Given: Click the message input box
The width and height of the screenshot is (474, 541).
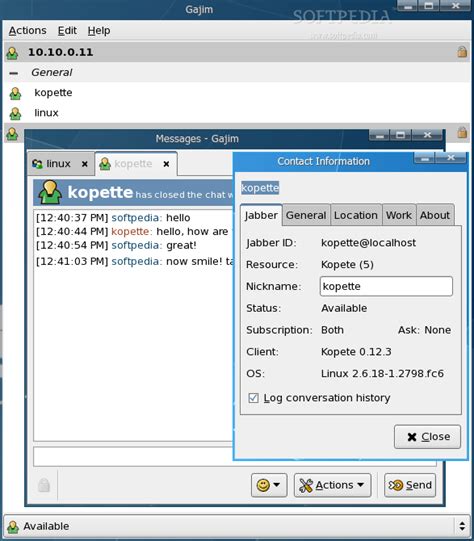Looking at the screenshot, I should [x=133, y=457].
